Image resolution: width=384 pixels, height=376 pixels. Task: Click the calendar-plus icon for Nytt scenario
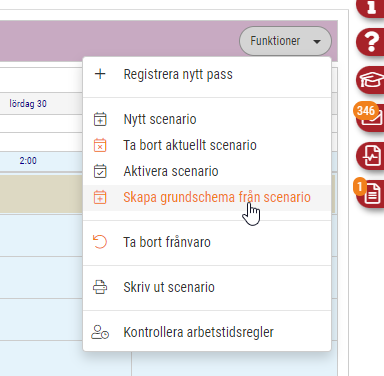[x=100, y=119]
